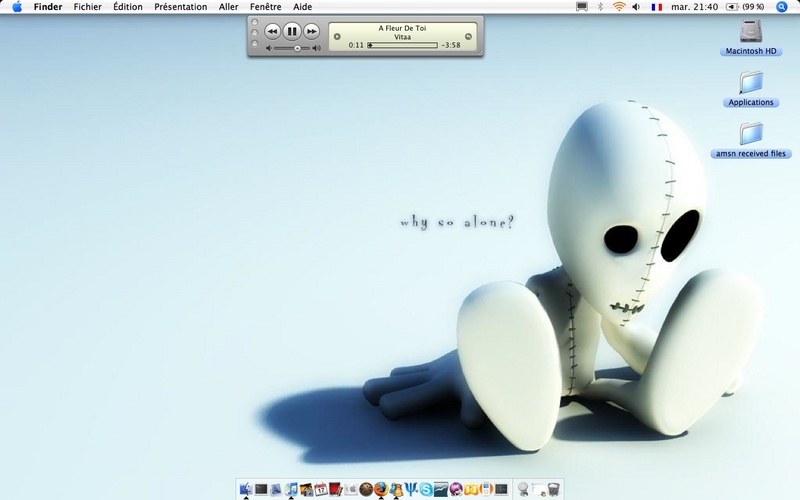Click the song progress bar

pos(403,45)
